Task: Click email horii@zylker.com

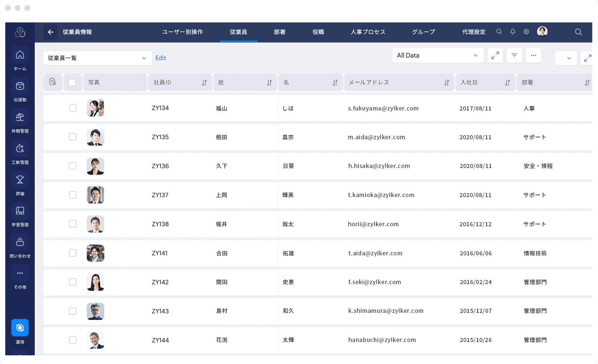Action: [x=373, y=224]
